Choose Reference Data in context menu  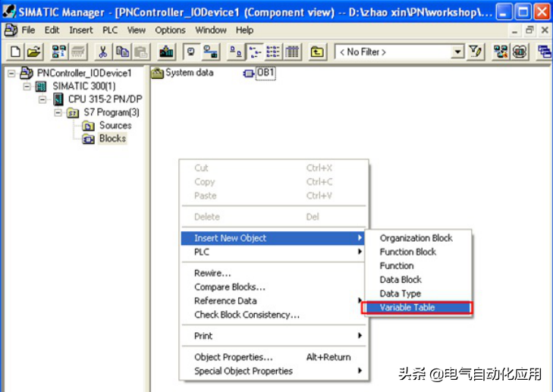pos(272,301)
